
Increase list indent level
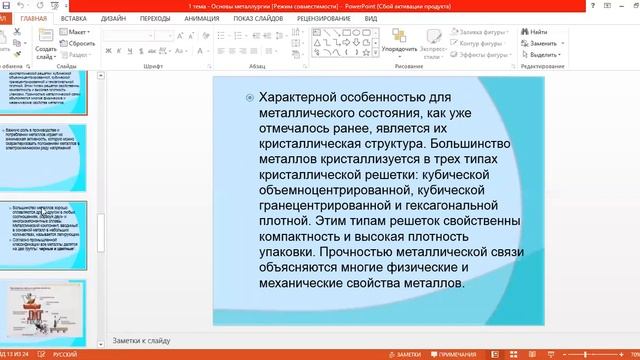tap(267, 36)
